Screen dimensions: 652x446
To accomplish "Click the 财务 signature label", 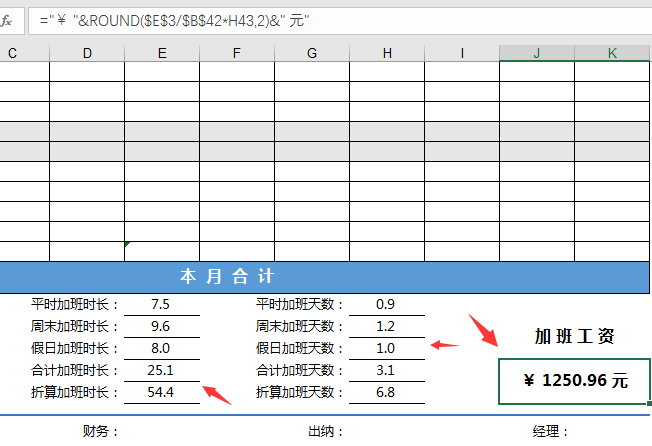I will point(101,431).
